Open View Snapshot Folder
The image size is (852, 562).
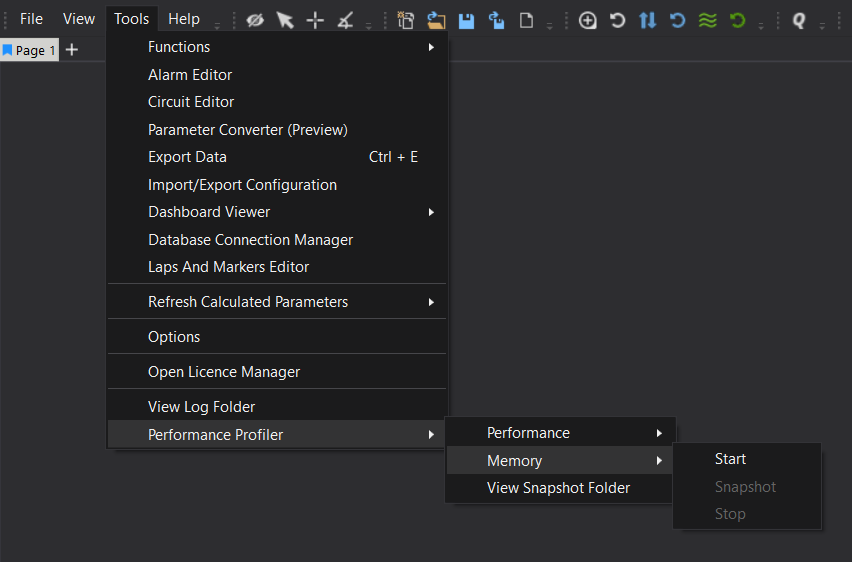click(x=558, y=488)
